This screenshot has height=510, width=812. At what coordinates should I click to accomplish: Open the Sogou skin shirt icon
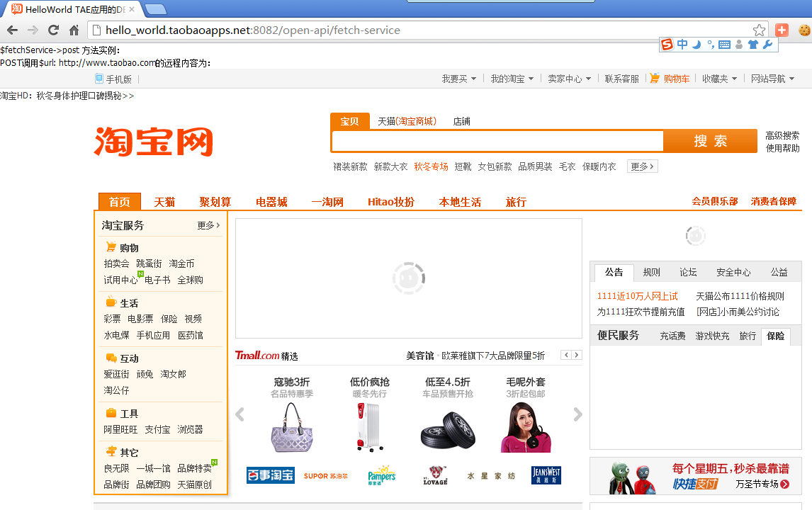[753, 45]
